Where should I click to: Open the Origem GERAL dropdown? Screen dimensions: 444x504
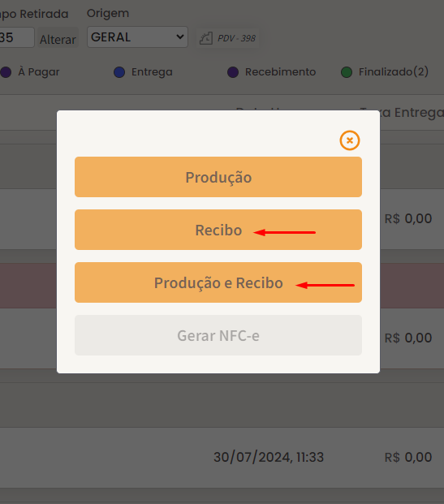click(137, 37)
